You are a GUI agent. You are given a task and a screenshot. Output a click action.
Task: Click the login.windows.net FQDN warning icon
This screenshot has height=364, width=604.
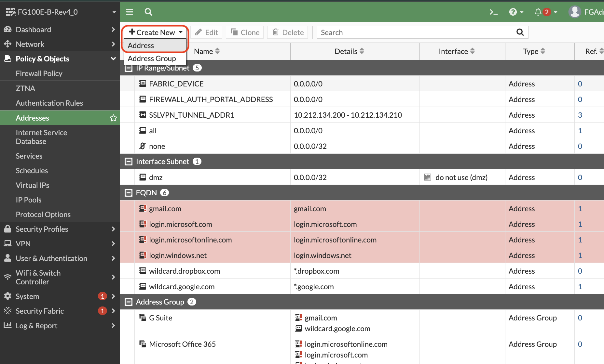click(143, 255)
